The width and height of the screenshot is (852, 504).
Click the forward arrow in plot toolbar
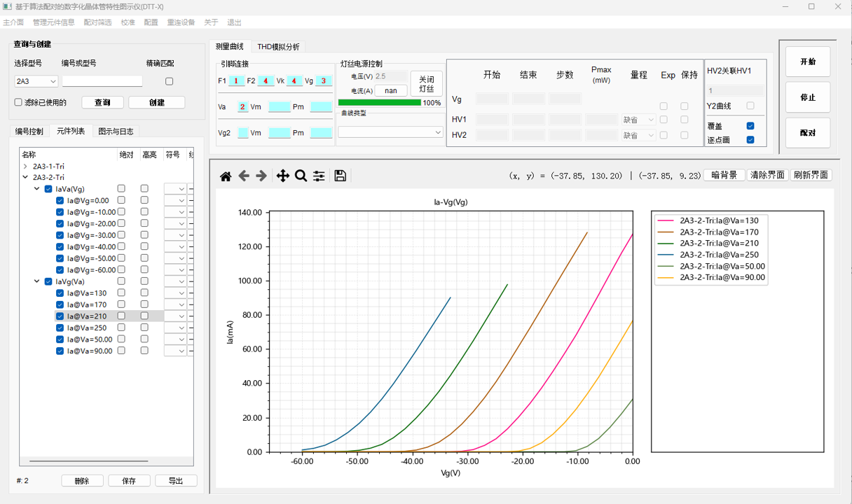(261, 176)
